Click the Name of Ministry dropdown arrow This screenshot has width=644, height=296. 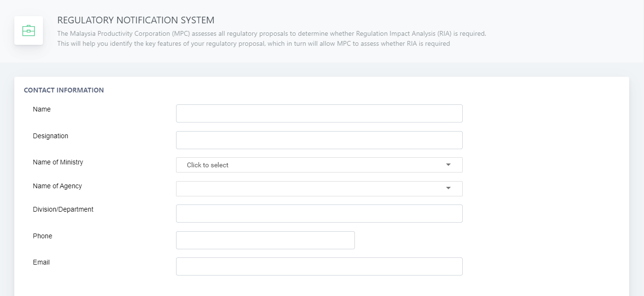tap(448, 165)
